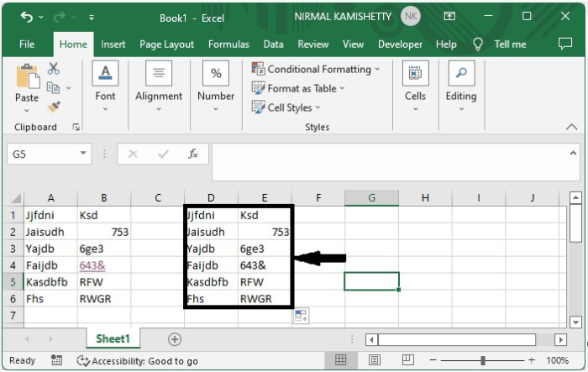This screenshot has width=588, height=372.
Task: Click the Cut scissors icon
Action: [54, 69]
